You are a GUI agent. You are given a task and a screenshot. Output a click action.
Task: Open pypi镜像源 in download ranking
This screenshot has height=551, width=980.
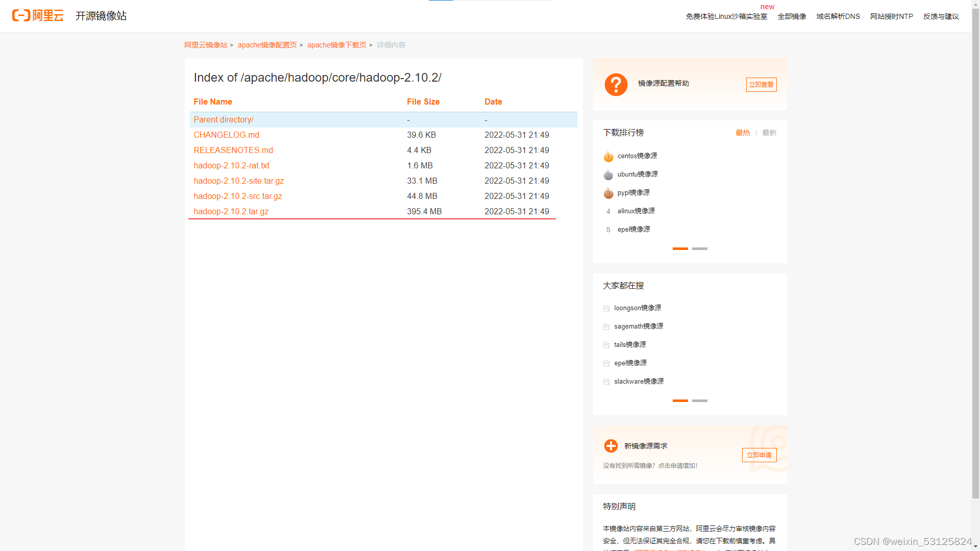tap(633, 193)
